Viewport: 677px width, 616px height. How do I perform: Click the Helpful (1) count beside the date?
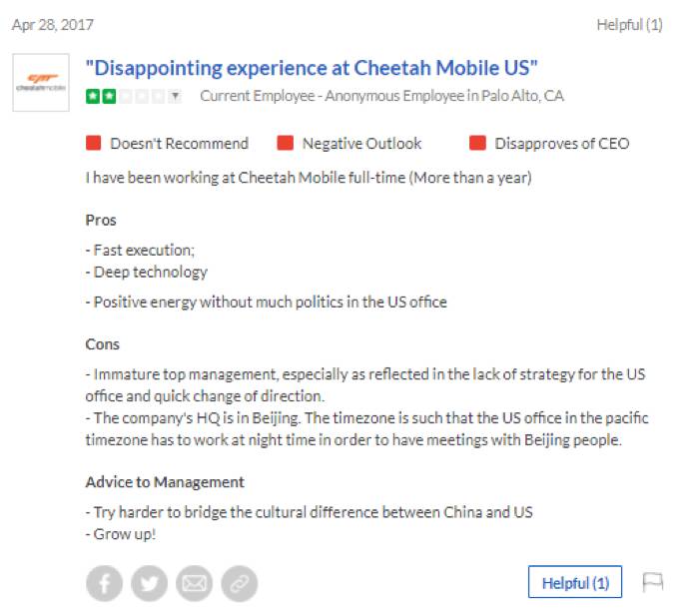pyautogui.click(x=629, y=25)
